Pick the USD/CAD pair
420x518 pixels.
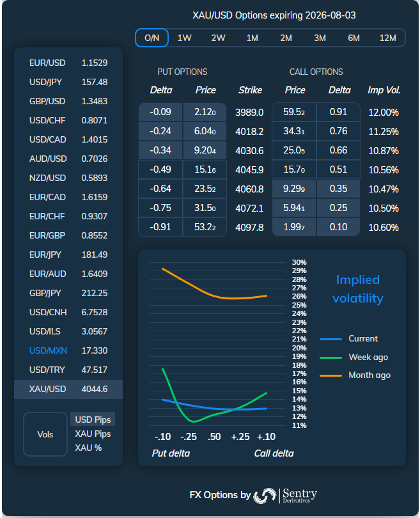pyautogui.click(x=68, y=139)
